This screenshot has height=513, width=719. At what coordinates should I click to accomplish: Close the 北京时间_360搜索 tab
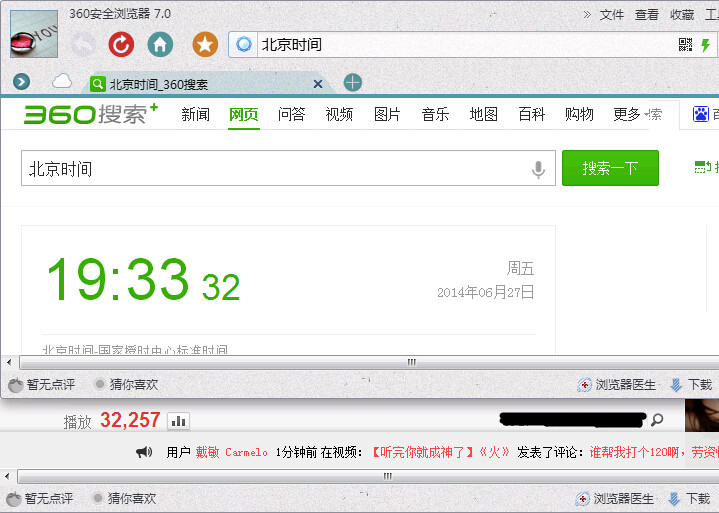(x=318, y=84)
